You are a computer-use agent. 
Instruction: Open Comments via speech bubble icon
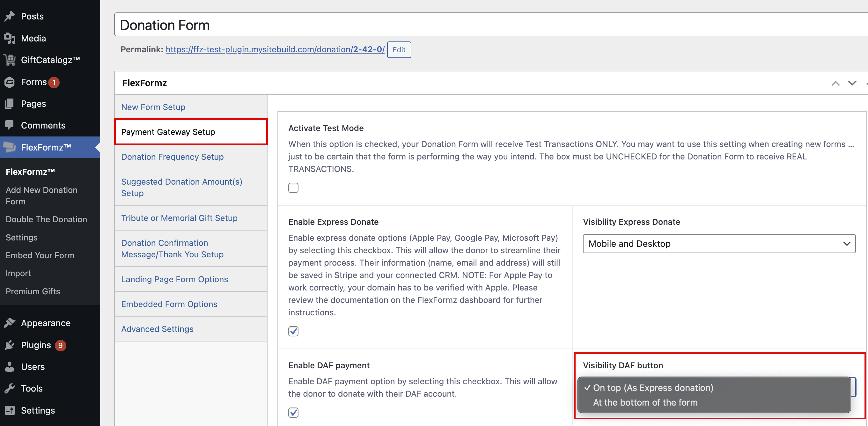click(10, 125)
